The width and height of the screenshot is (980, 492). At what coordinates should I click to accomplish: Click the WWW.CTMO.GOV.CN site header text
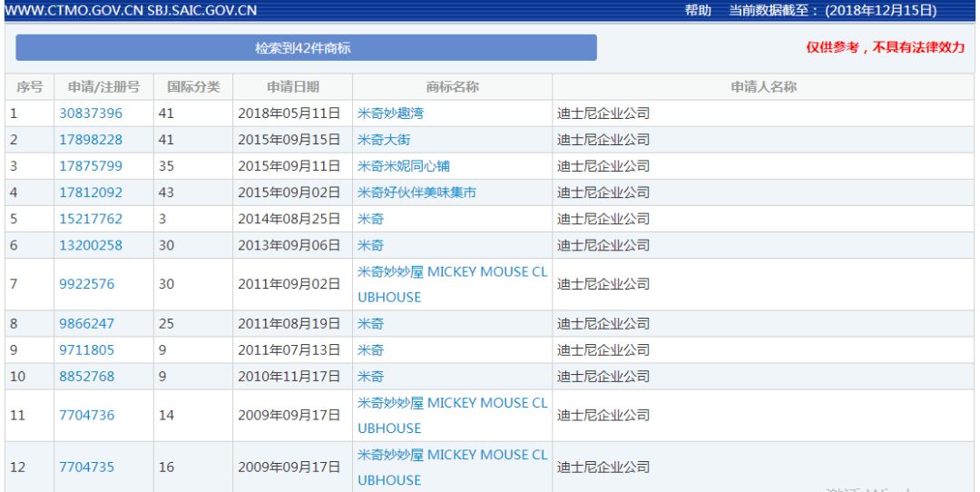tap(74, 11)
